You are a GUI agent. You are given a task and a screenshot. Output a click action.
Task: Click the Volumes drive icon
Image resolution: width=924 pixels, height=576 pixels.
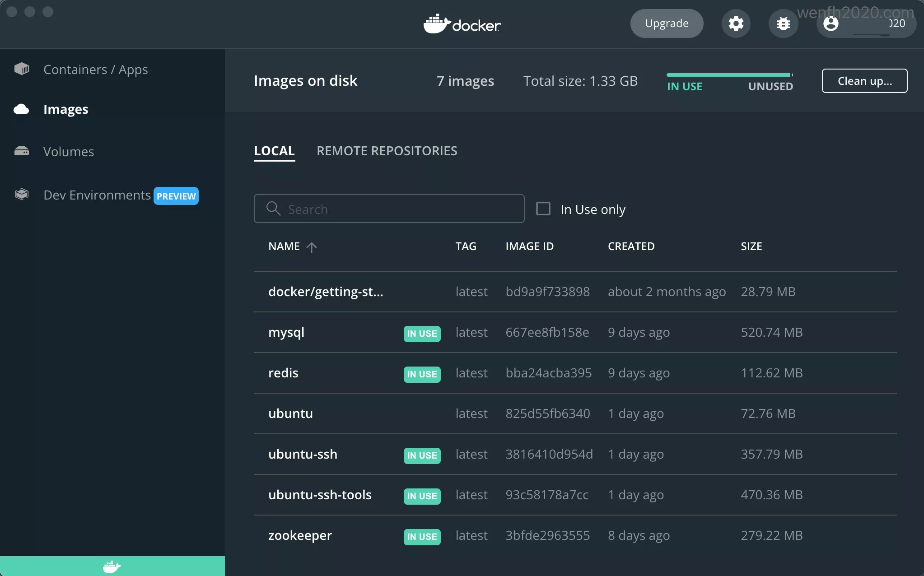(x=22, y=151)
